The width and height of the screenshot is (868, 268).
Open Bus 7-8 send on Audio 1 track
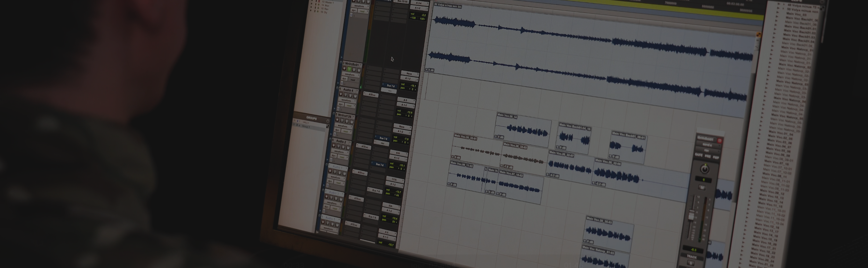[x=375, y=190]
